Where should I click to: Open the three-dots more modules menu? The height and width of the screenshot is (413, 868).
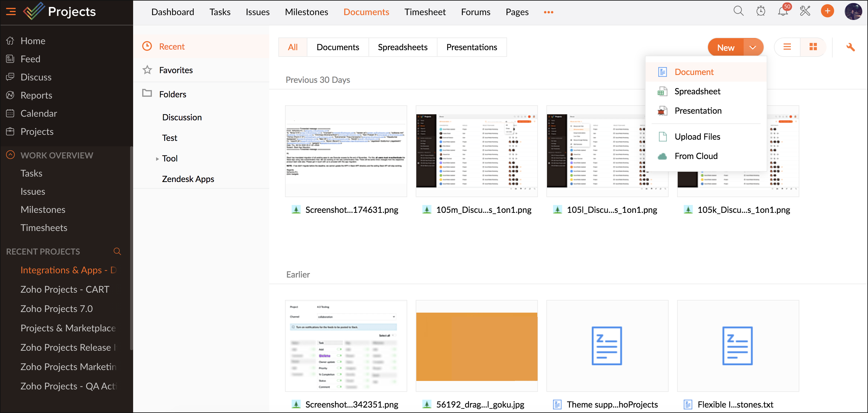[x=548, y=12]
